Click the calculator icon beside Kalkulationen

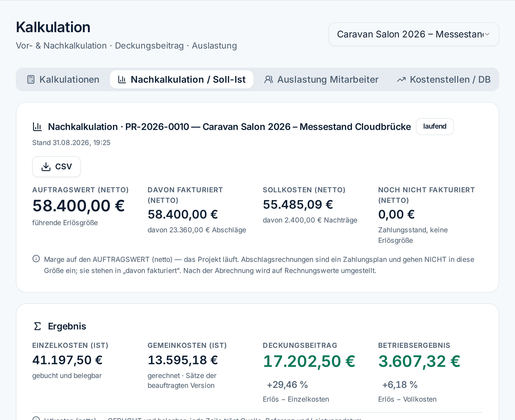tap(31, 80)
